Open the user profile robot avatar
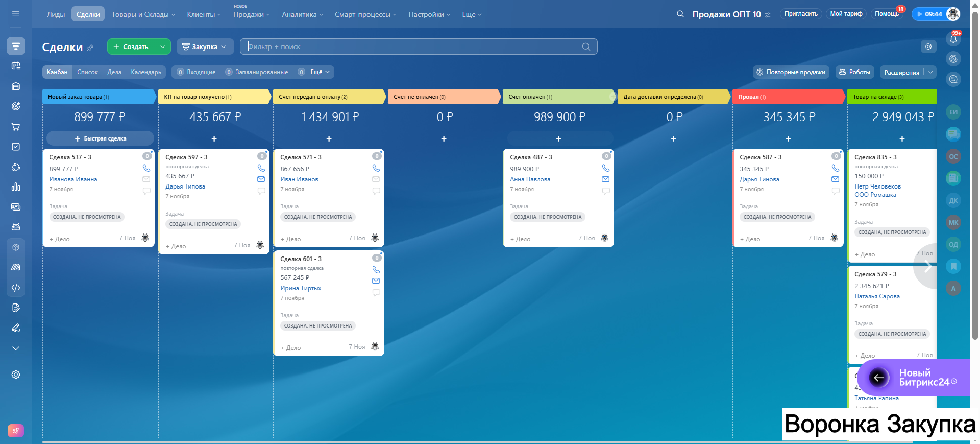The image size is (980, 444). [953, 14]
